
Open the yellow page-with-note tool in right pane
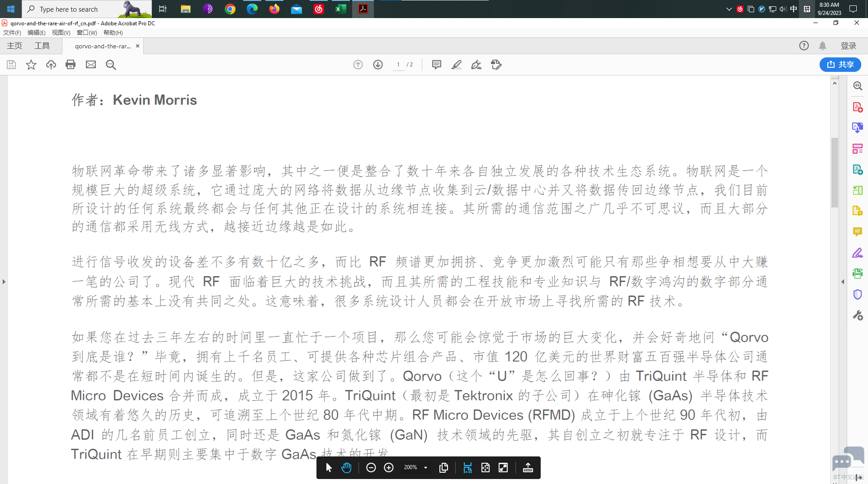pyautogui.click(x=858, y=211)
